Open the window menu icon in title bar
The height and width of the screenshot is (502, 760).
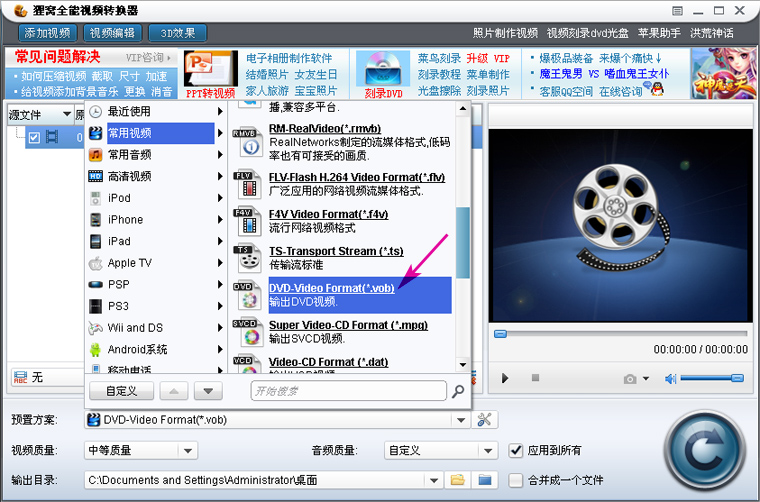678,11
